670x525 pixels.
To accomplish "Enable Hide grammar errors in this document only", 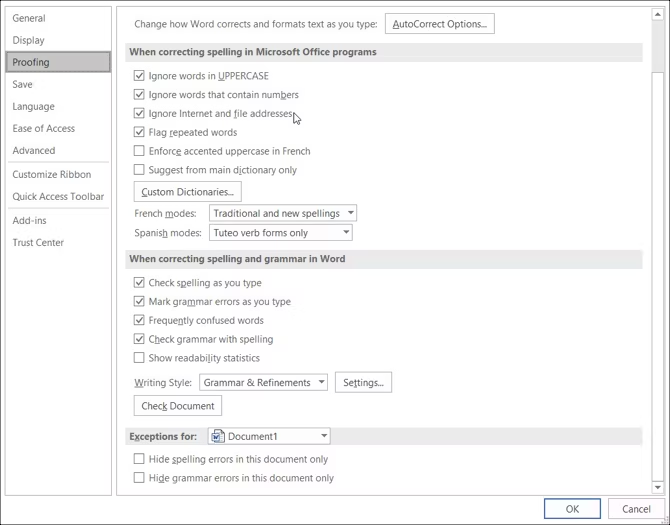I will [x=139, y=478].
